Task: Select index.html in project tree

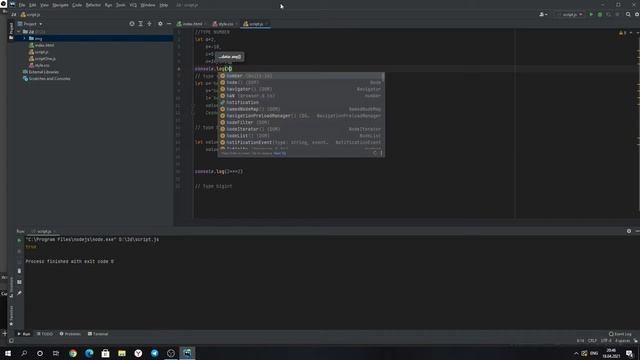Action: pyautogui.click(x=41, y=45)
